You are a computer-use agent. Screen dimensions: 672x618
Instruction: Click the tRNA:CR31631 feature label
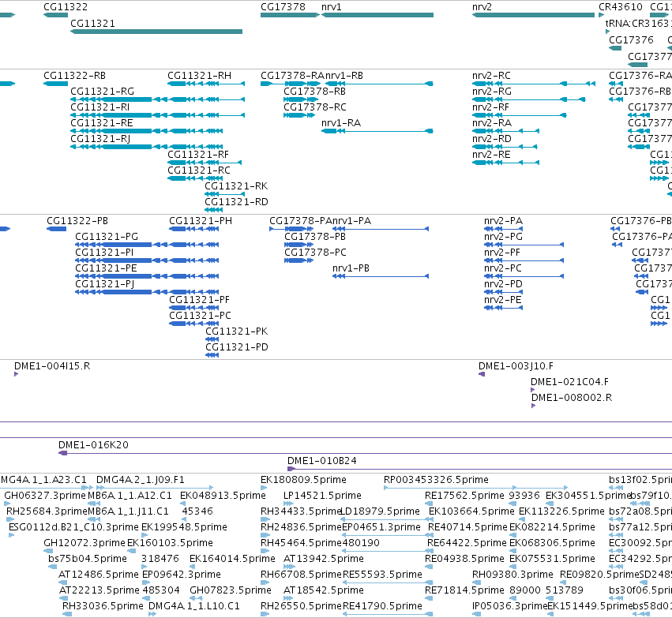point(639,24)
